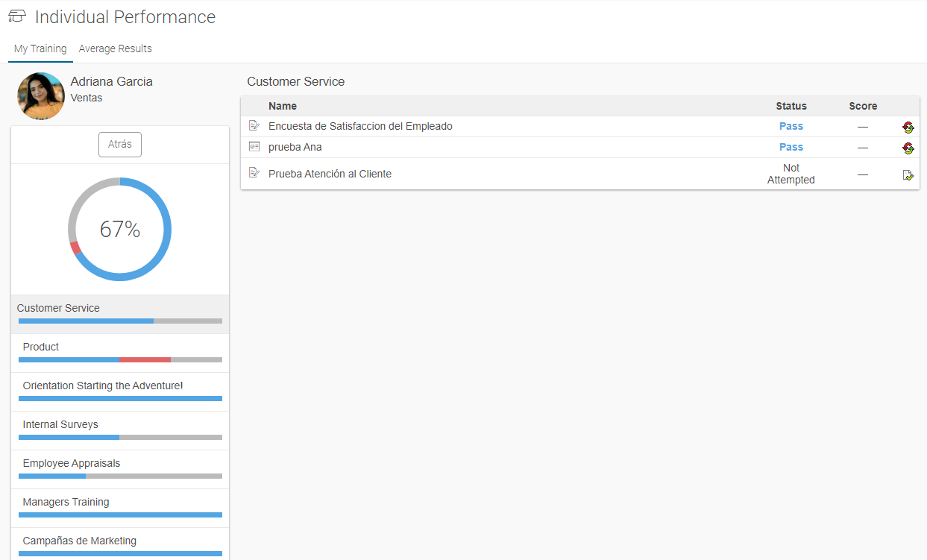
Task: Click the Product category progress bar
Action: (119, 359)
